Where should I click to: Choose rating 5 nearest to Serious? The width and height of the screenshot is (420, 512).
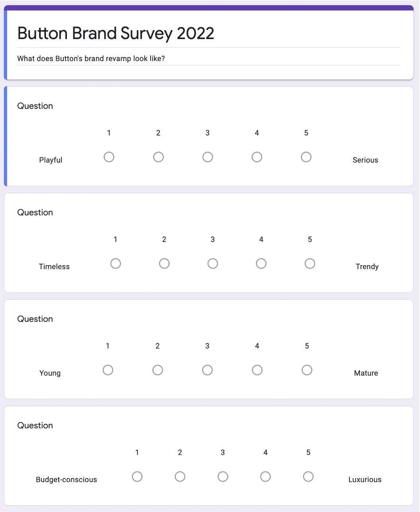[x=306, y=157]
